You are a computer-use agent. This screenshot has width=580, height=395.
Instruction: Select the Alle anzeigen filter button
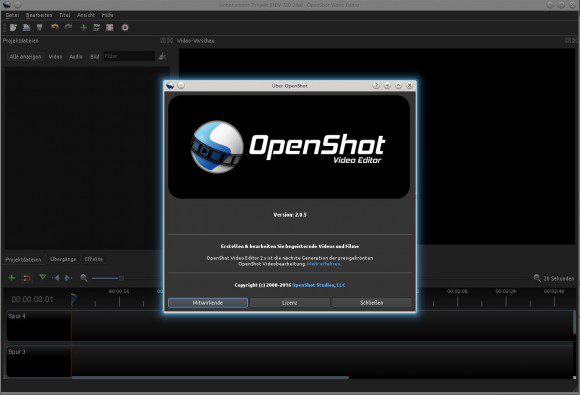[x=25, y=57]
